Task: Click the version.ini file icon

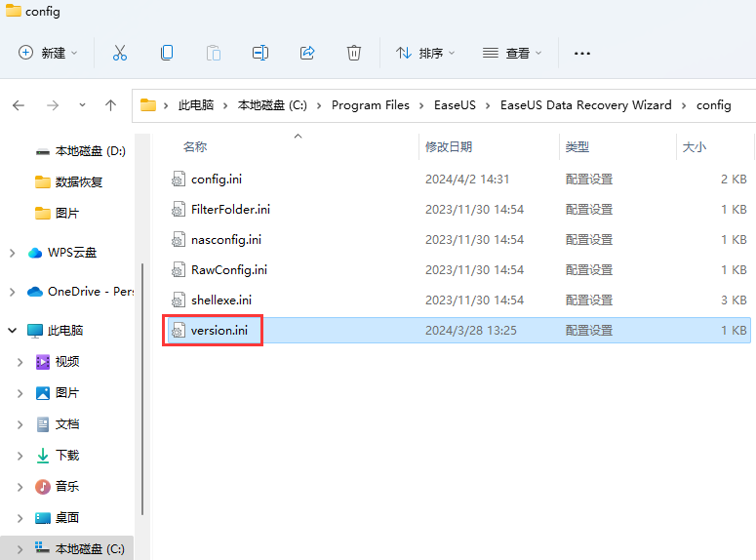Action: (179, 331)
